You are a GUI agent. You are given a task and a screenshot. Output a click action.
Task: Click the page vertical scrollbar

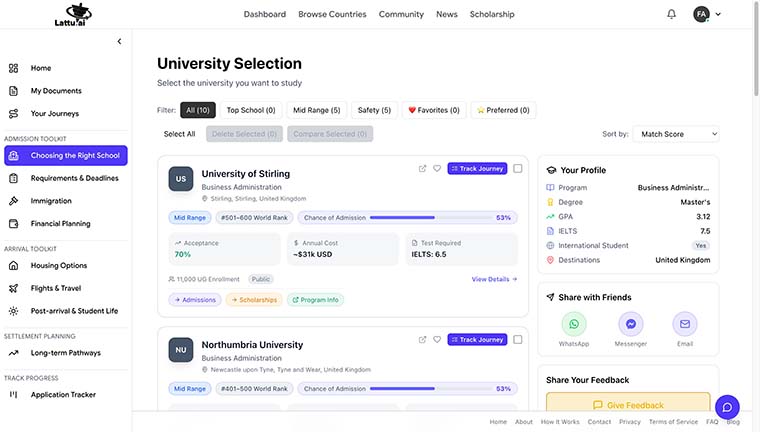click(756, 48)
